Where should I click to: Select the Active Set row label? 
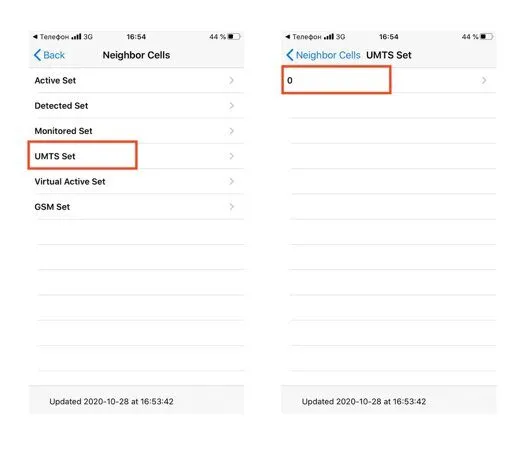55,80
